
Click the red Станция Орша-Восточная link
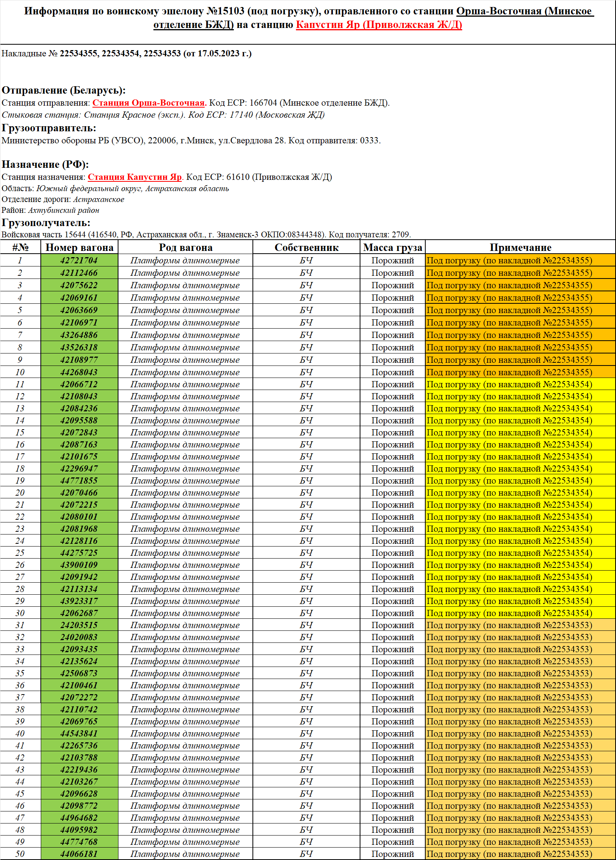tap(149, 103)
